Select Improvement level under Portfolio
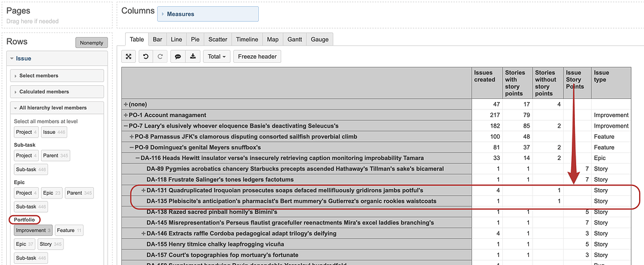644x265 pixels. coord(34,230)
